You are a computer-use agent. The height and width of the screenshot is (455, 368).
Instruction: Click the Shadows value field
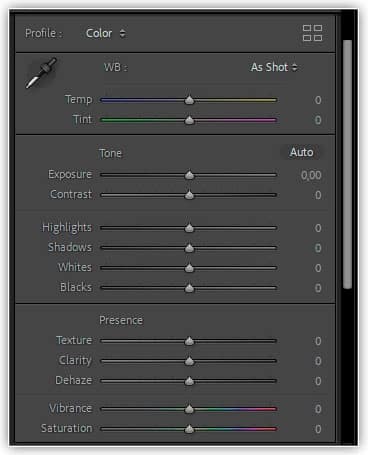[318, 248]
